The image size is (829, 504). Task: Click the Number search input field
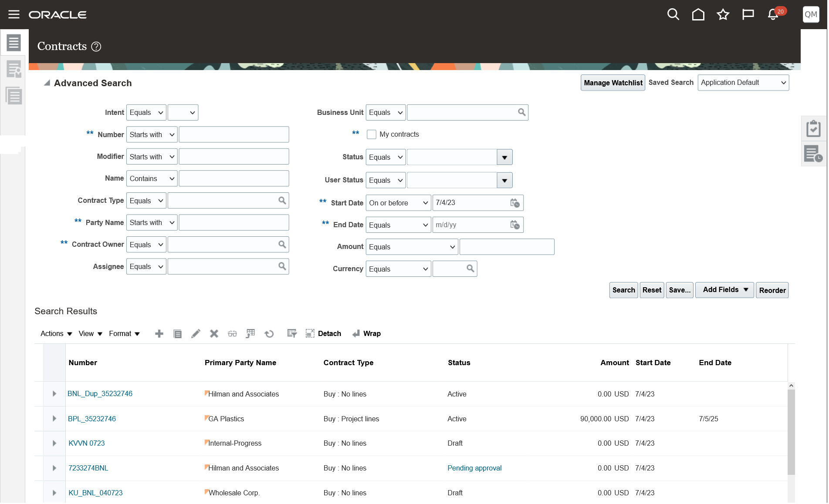point(233,135)
